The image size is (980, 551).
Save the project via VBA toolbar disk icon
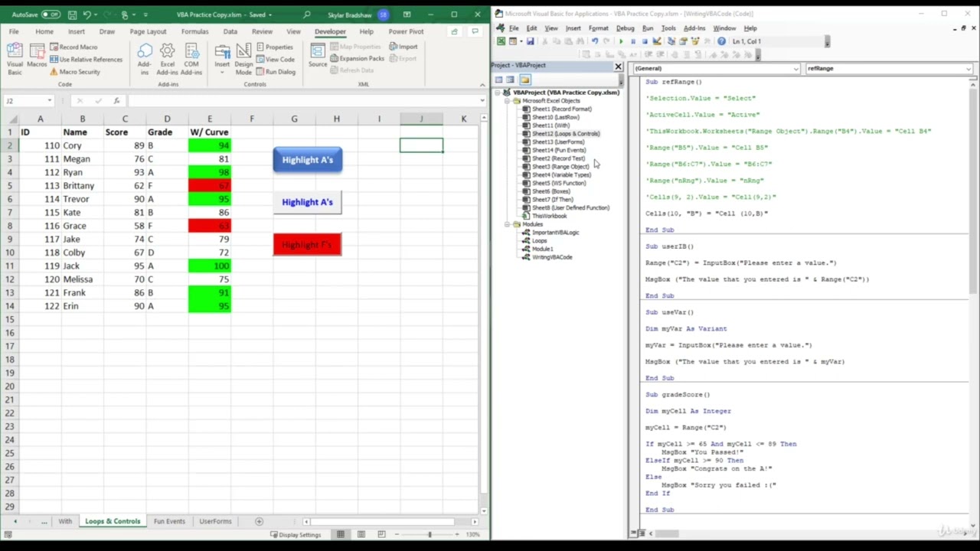click(x=530, y=41)
